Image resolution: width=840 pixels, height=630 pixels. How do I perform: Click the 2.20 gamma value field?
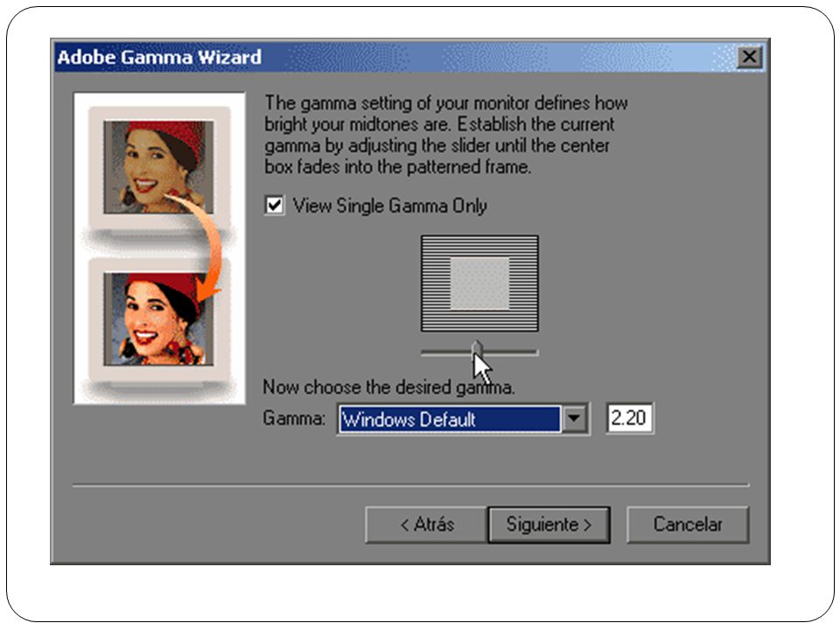pos(629,418)
